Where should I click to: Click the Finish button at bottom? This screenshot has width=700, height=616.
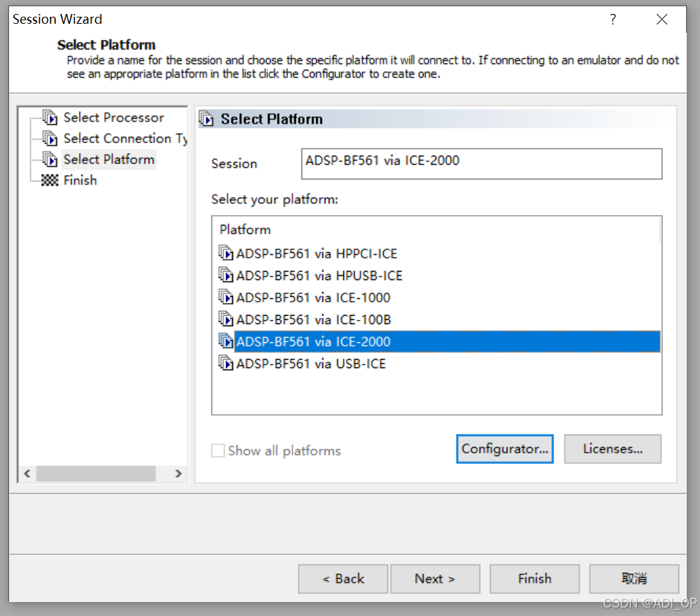535,579
